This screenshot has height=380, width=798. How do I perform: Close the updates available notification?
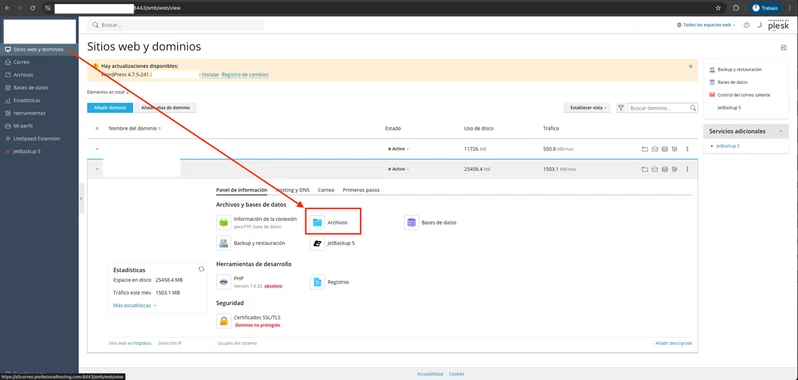pyautogui.click(x=691, y=66)
